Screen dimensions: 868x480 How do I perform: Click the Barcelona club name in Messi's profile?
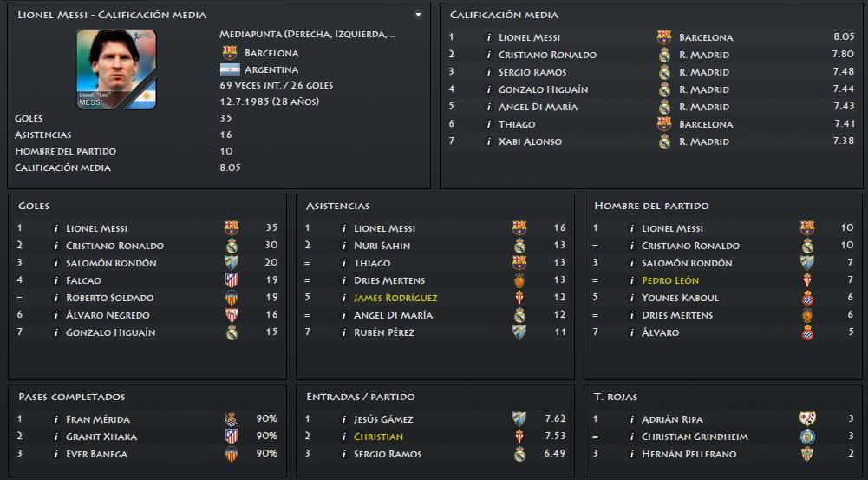pos(271,53)
